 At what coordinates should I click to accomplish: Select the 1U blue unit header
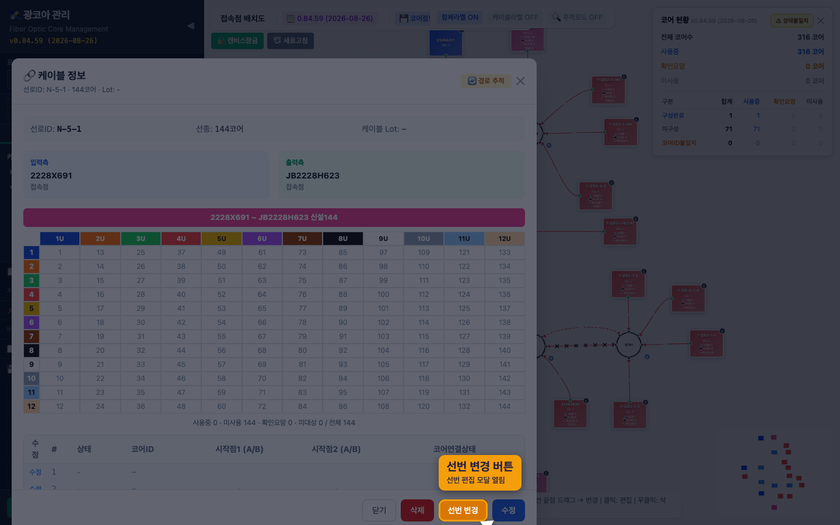(59, 238)
